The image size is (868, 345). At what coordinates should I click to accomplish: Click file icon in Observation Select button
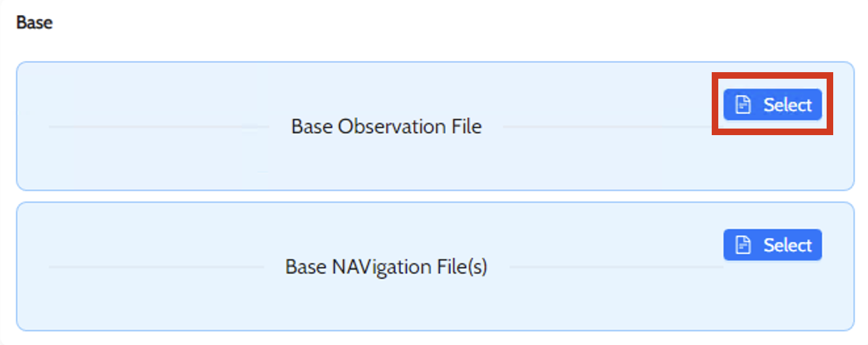(x=743, y=105)
